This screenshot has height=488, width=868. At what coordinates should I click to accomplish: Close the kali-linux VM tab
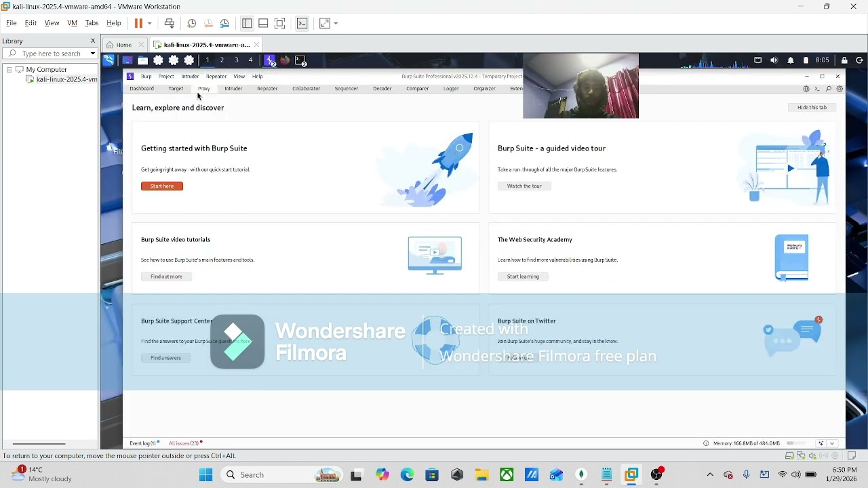[x=256, y=45]
